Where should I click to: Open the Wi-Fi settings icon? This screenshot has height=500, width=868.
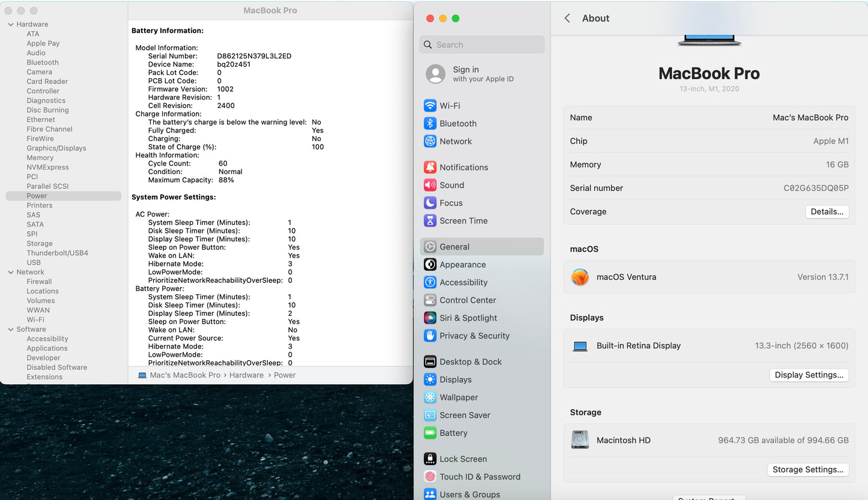click(x=430, y=106)
